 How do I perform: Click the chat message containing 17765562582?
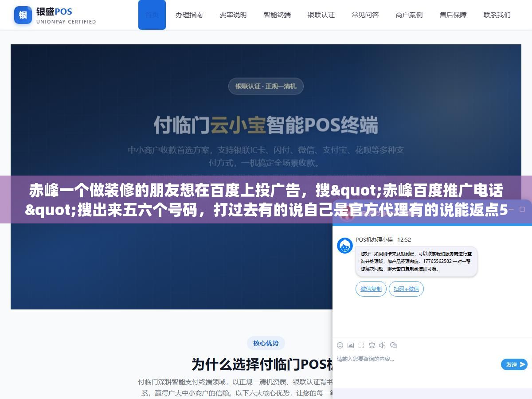pos(416,262)
